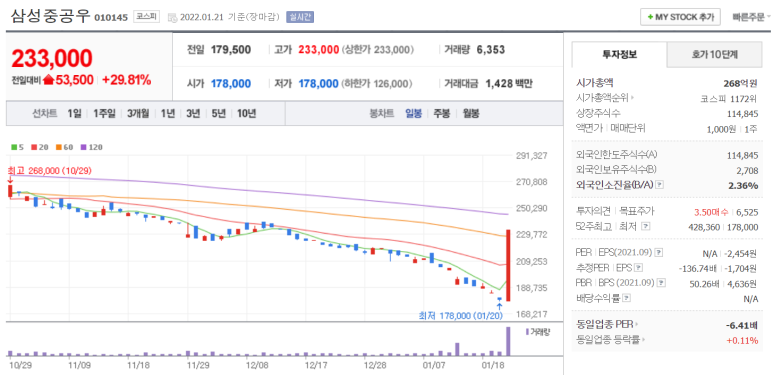Click the 상한가 233,000 text
This screenshot has width=773, height=375.
pos(379,50)
